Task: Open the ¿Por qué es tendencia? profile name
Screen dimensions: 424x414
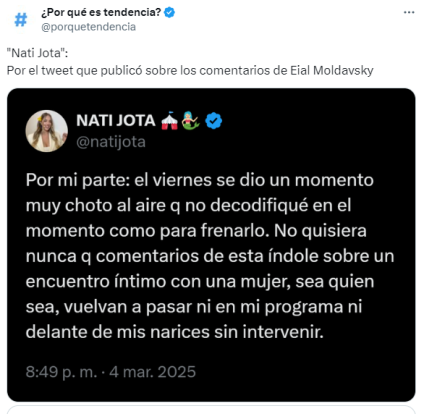Action: [x=101, y=13]
